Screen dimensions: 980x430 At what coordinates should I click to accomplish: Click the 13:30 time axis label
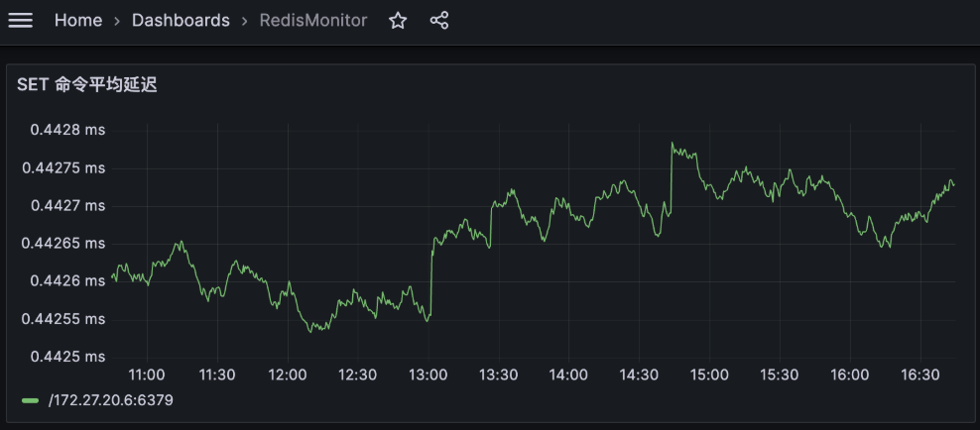pos(499,376)
